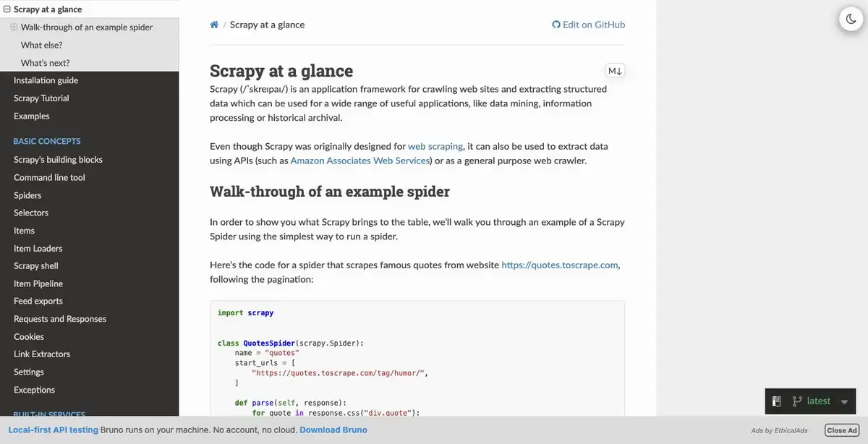Open the Examples sidebar entry
The height and width of the screenshot is (444, 868).
tap(32, 116)
